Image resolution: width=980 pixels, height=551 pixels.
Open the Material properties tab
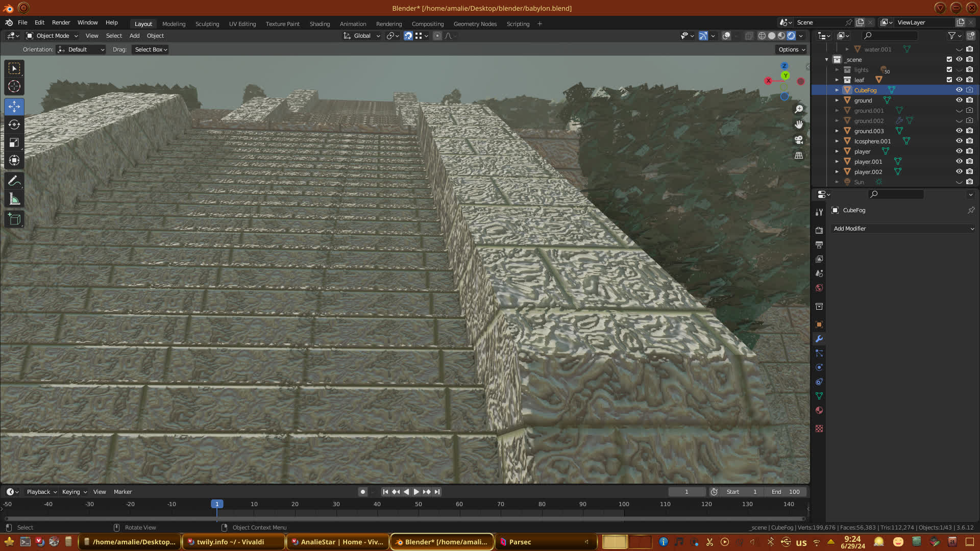pyautogui.click(x=819, y=410)
